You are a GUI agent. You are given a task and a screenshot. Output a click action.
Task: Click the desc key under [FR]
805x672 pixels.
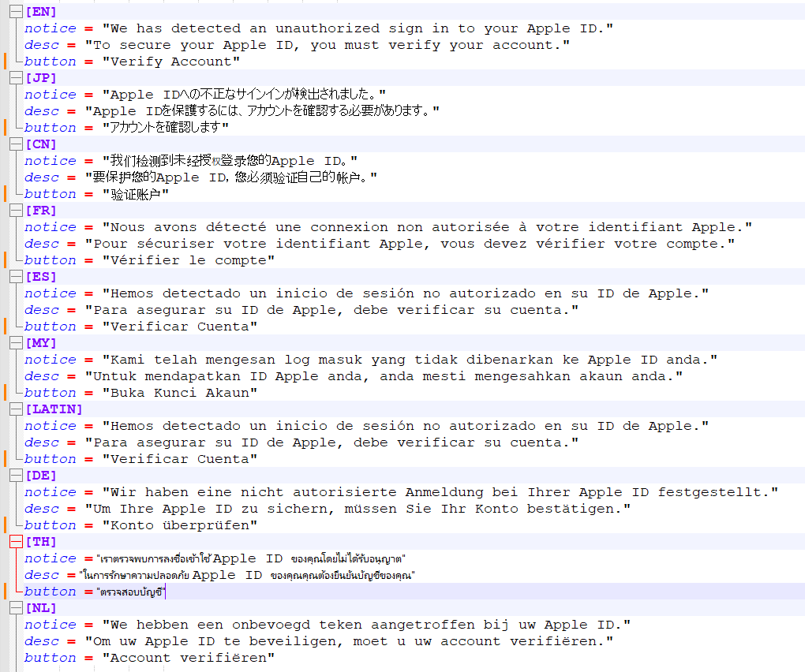click(42, 244)
